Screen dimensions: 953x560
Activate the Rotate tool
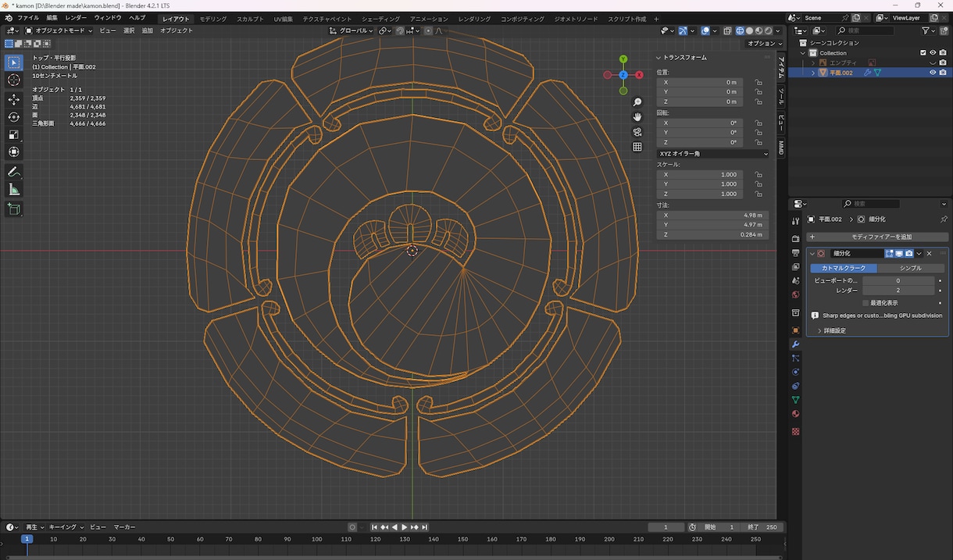[14, 117]
